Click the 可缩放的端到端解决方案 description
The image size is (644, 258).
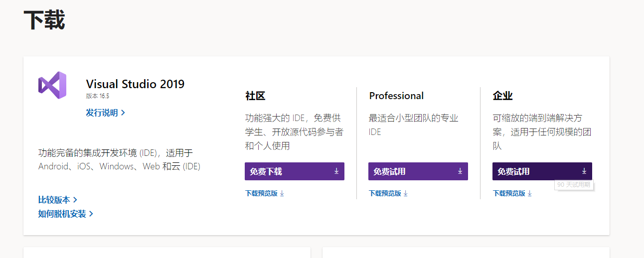[x=542, y=132]
